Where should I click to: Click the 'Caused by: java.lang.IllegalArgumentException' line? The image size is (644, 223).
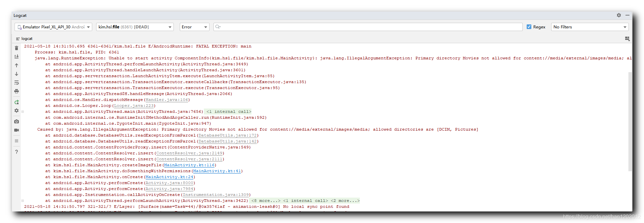pos(258,129)
